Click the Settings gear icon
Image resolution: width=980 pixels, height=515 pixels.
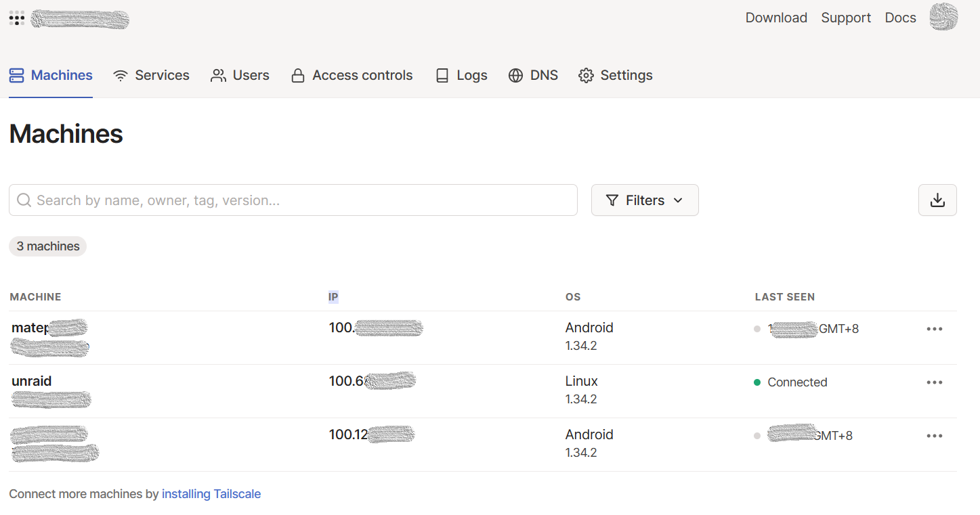[586, 75]
